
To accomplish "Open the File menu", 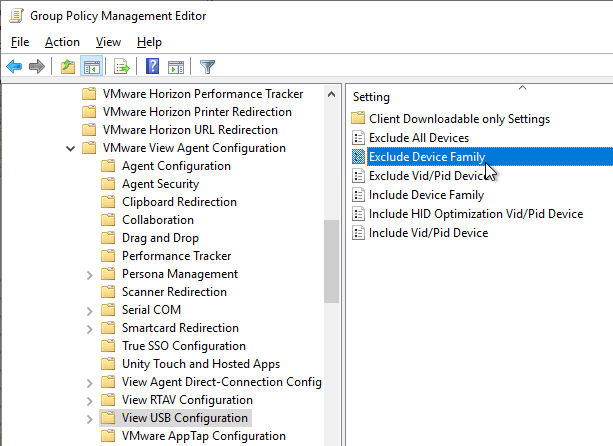I will coord(20,42).
